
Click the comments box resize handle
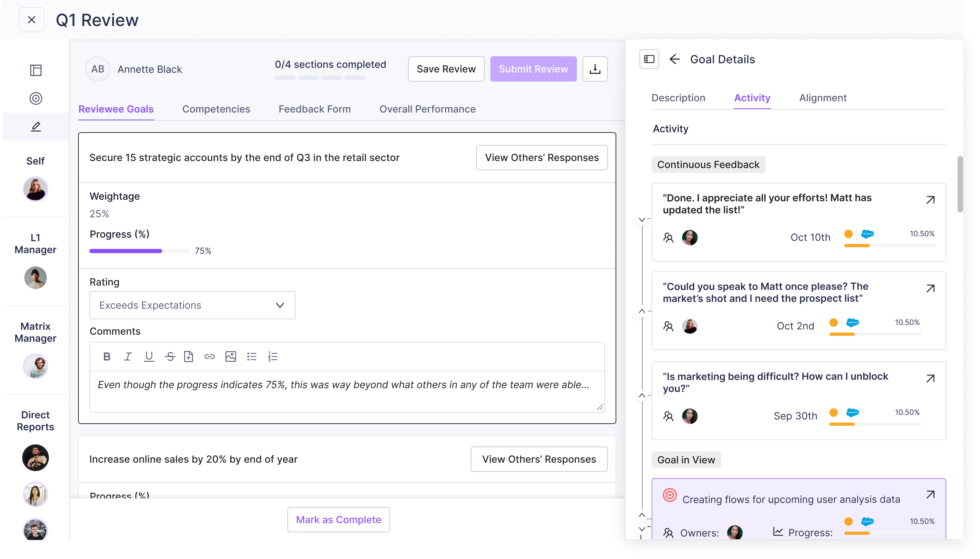click(600, 407)
